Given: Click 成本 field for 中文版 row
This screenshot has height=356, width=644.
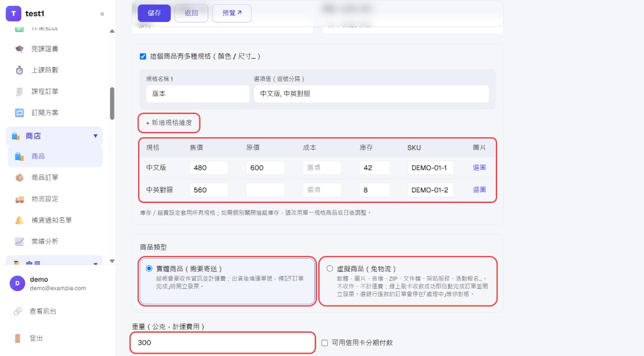Looking at the screenshot, I should pyautogui.click(x=322, y=168).
